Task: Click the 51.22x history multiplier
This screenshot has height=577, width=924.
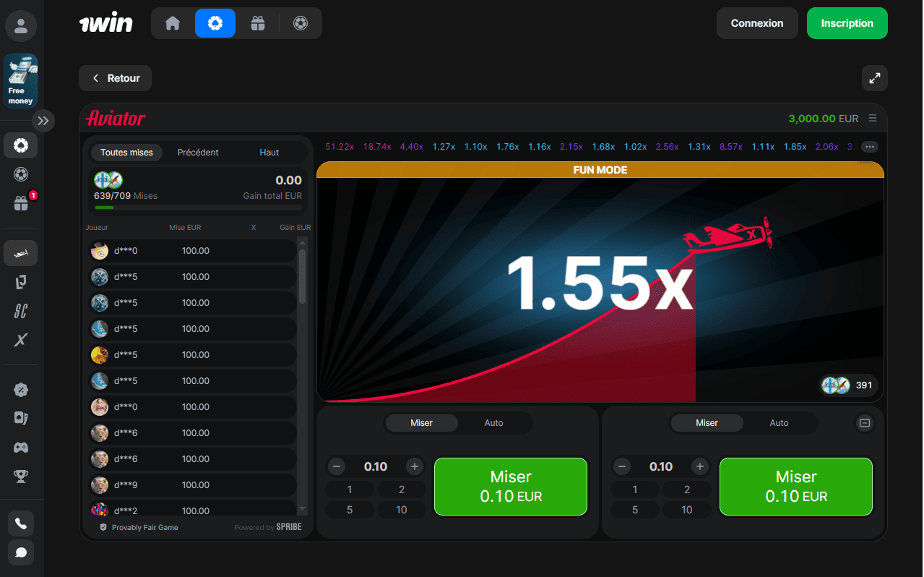Action: [x=340, y=147]
